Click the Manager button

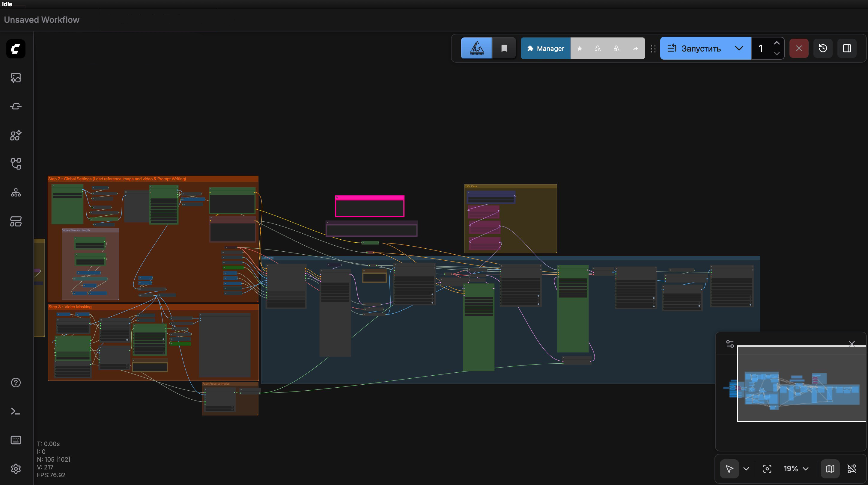(545, 49)
